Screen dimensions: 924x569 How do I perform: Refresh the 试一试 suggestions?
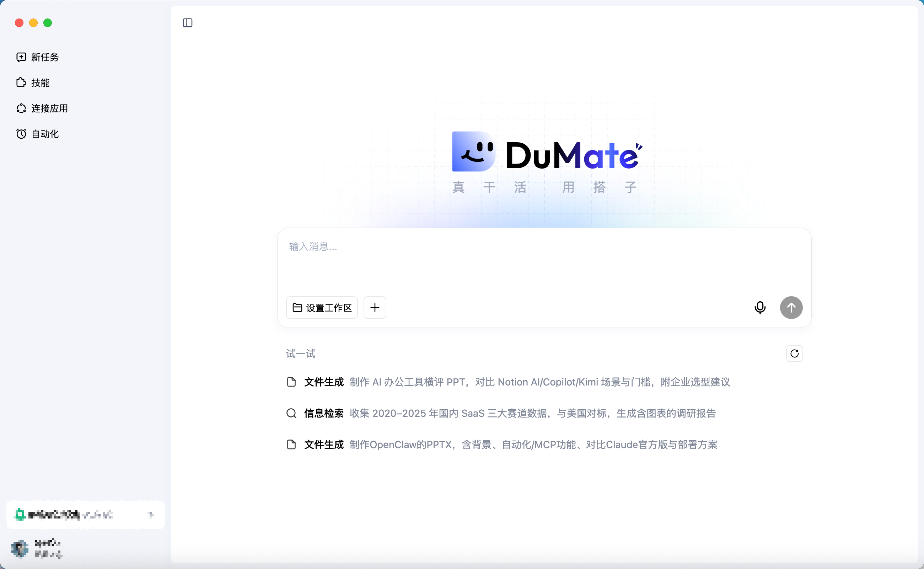click(x=794, y=354)
